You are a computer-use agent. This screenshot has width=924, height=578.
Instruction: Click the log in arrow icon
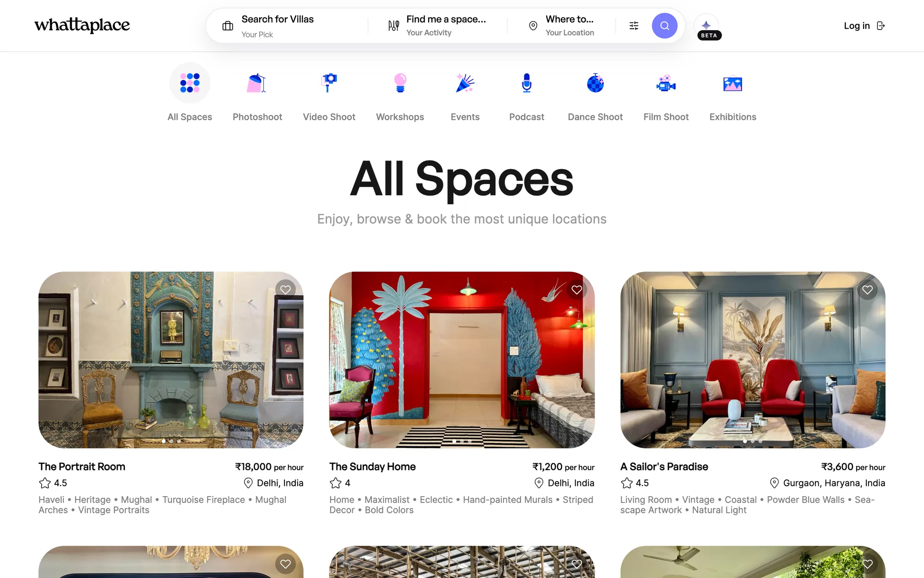point(881,26)
